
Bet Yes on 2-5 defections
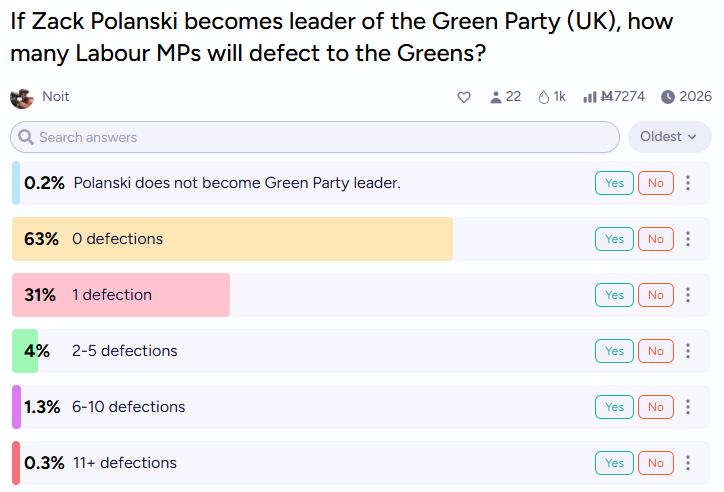[x=614, y=351]
